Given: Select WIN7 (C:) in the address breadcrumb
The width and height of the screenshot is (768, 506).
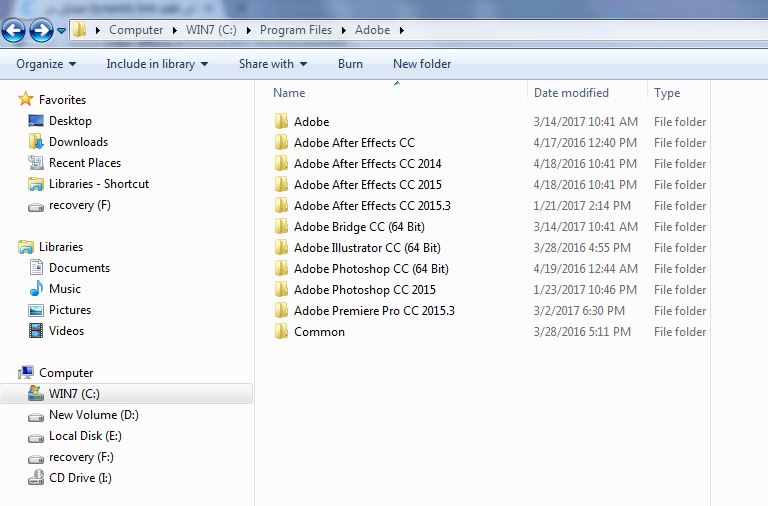Looking at the screenshot, I should coord(211,30).
